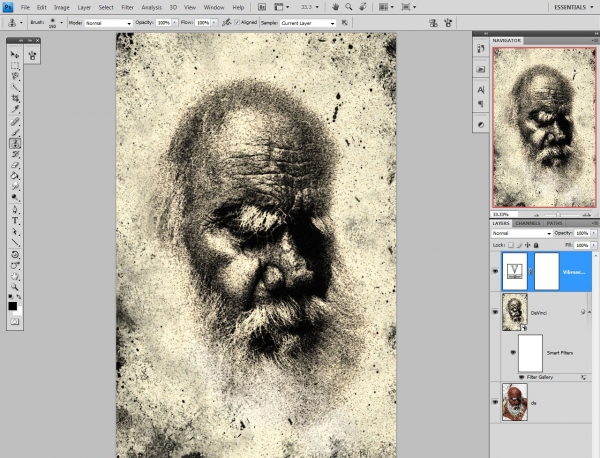Open the clone stamp Mode dropdown
The width and height of the screenshot is (600, 458).
coord(108,23)
